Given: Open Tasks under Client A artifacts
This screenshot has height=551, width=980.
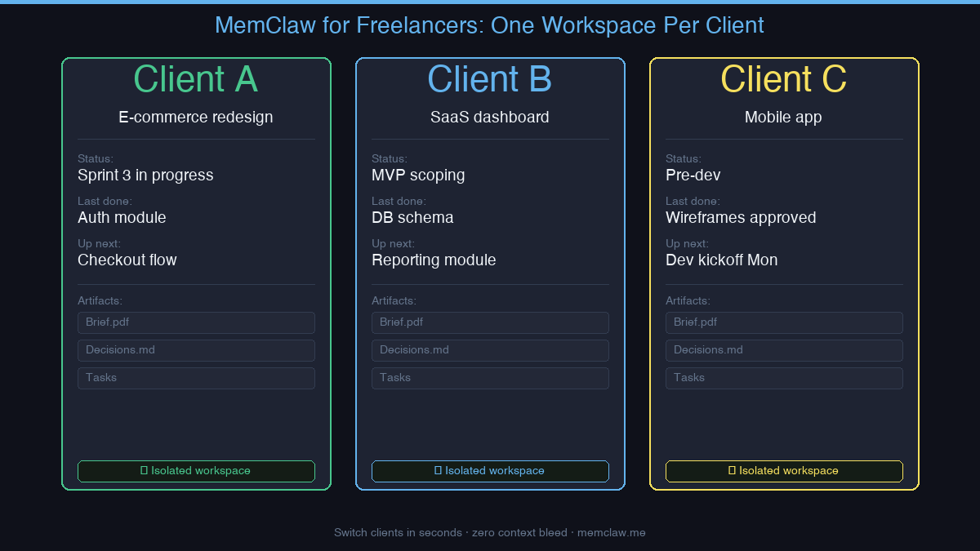Looking at the screenshot, I should (196, 378).
